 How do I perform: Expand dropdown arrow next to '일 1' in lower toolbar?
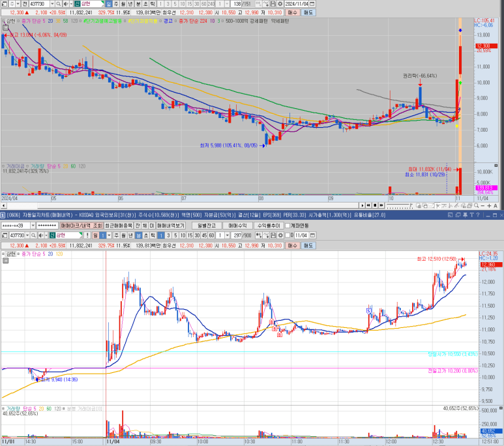tap(110, 235)
